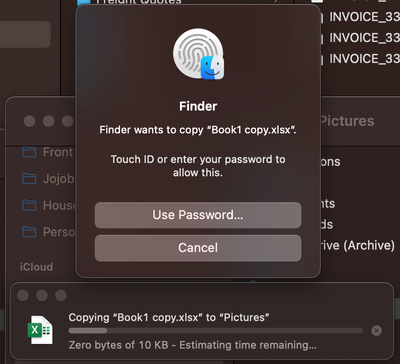
Task: Click the Finder face badge icon
Action: tap(212, 68)
